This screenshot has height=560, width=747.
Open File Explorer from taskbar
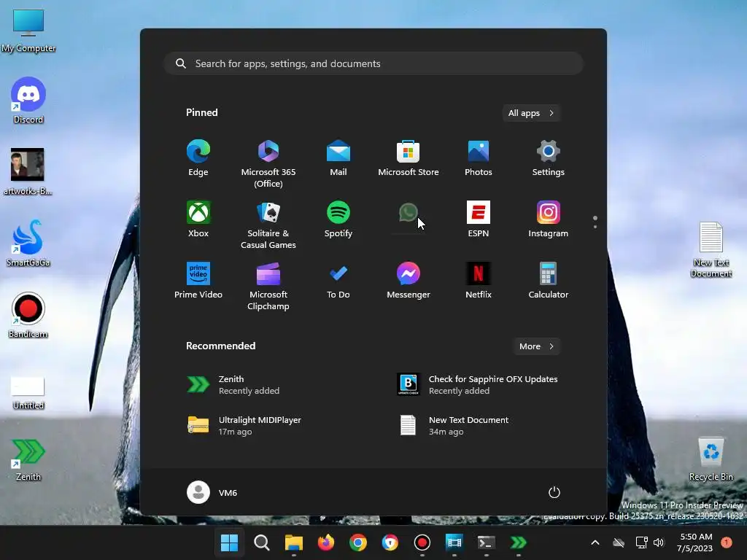click(294, 542)
